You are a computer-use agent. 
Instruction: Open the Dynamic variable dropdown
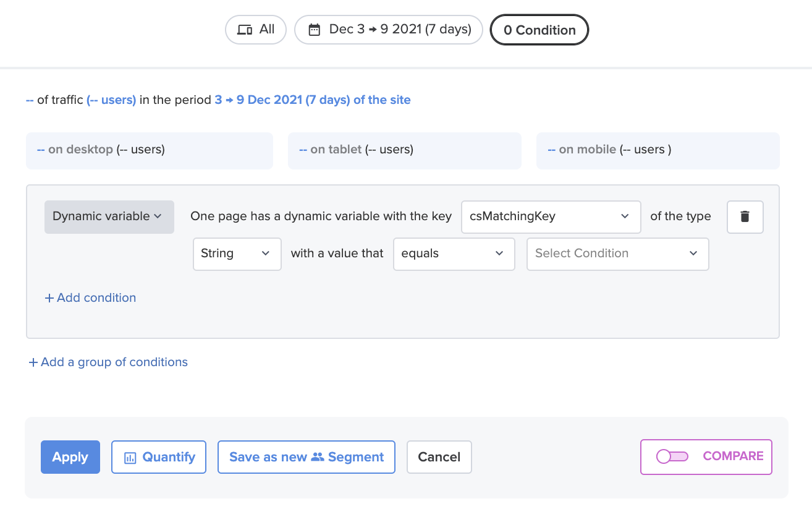[109, 216]
